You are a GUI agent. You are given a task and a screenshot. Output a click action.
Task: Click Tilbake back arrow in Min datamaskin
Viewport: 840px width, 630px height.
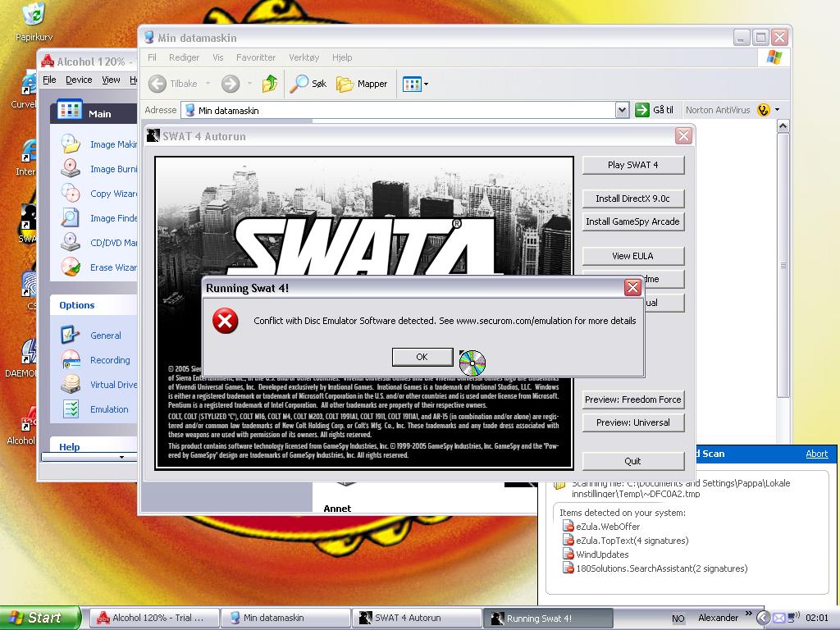pos(157,84)
